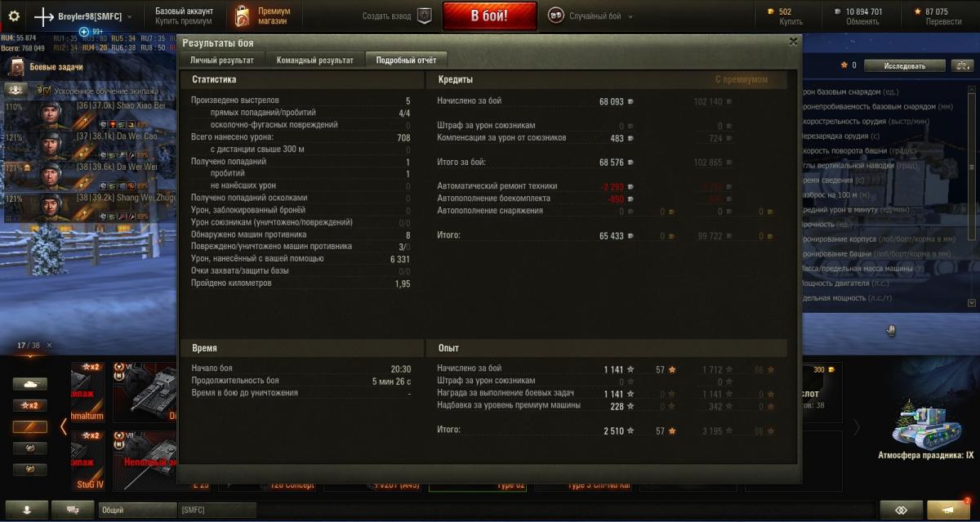Image resolution: width=980 pixels, height=522 pixels.
Task: Click the platoon badge next to Создать взвод
Action: pos(424,16)
